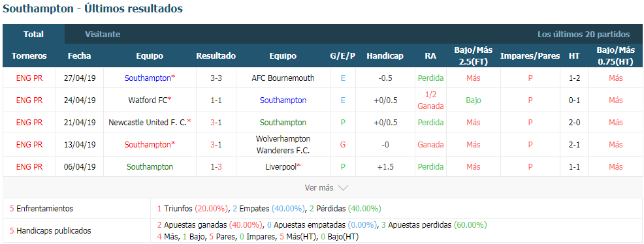Open the AFC Bournemouth team link
This screenshot has width=644, height=244.
pos(283,78)
